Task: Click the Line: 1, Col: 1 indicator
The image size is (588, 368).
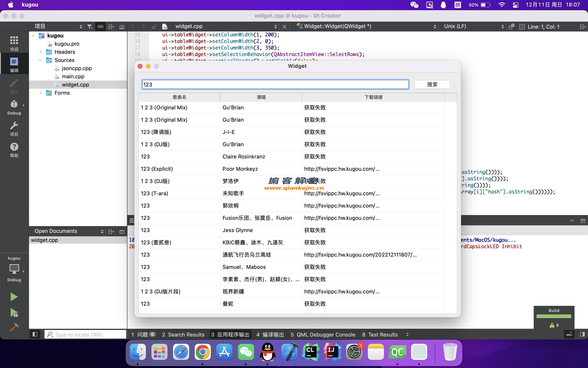Action: [x=543, y=27]
